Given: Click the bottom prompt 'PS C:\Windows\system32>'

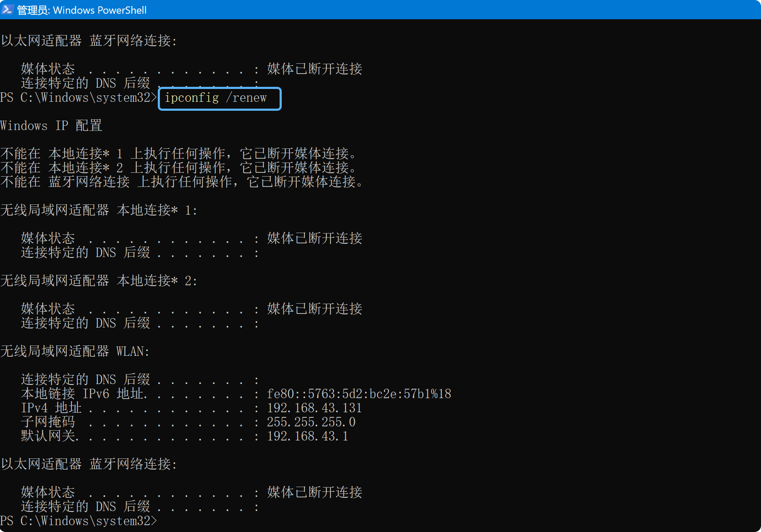Looking at the screenshot, I should pyautogui.click(x=79, y=520).
